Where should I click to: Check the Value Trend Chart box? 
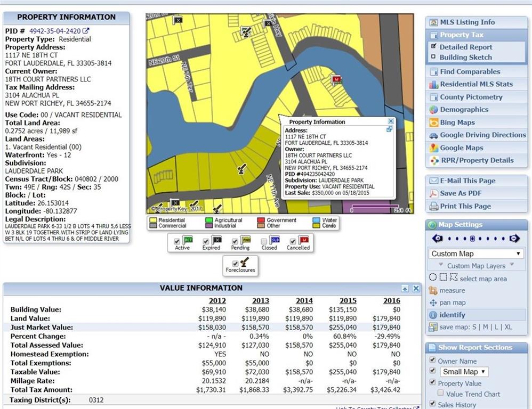pos(440,394)
